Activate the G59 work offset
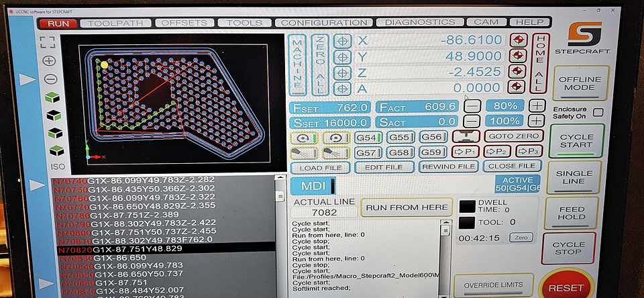 tap(433, 152)
